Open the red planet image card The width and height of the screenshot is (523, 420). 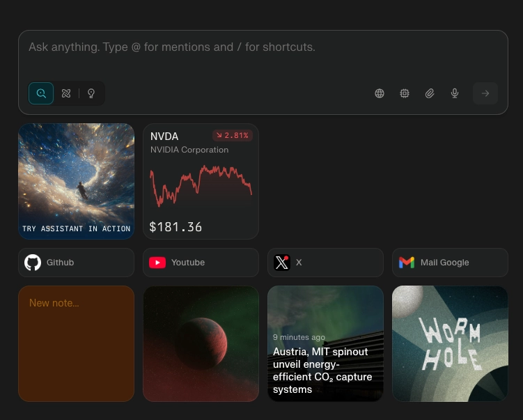201,343
